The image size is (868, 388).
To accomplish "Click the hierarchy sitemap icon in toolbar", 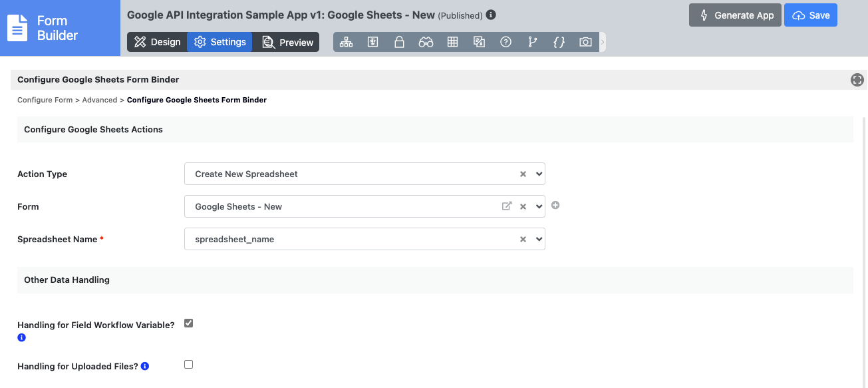I will pos(346,42).
